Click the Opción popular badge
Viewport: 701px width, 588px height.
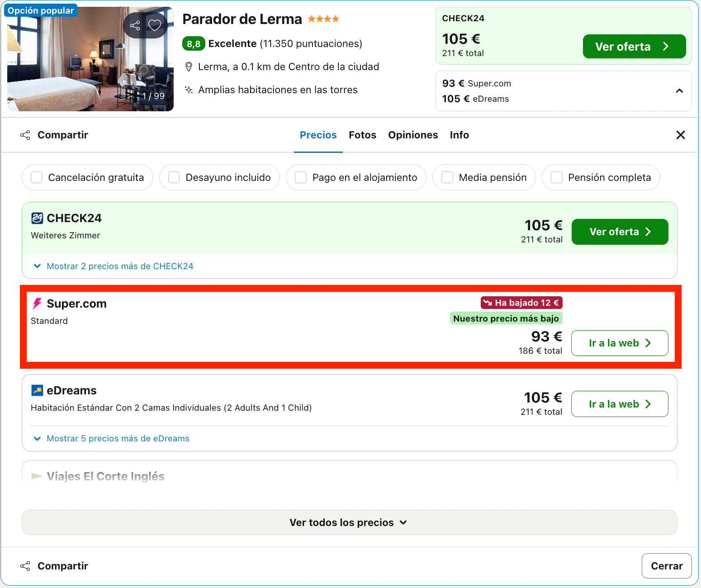(41, 10)
